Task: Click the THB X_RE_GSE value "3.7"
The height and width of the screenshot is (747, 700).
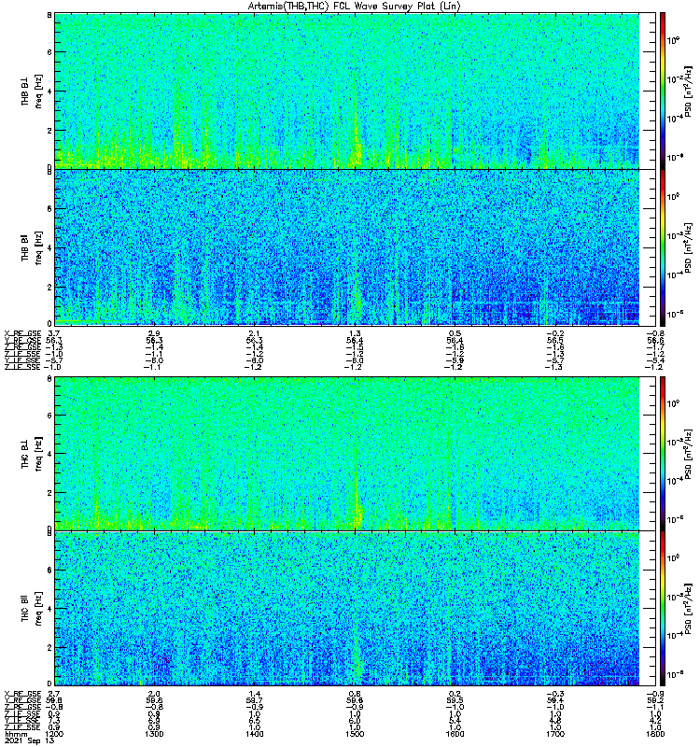Action: [x=54, y=333]
